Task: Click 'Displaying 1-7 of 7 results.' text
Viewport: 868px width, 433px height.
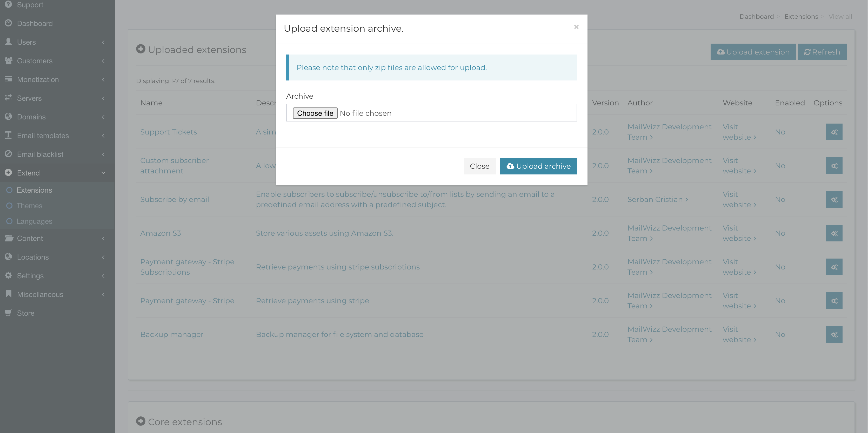Action: pyautogui.click(x=176, y=81)
